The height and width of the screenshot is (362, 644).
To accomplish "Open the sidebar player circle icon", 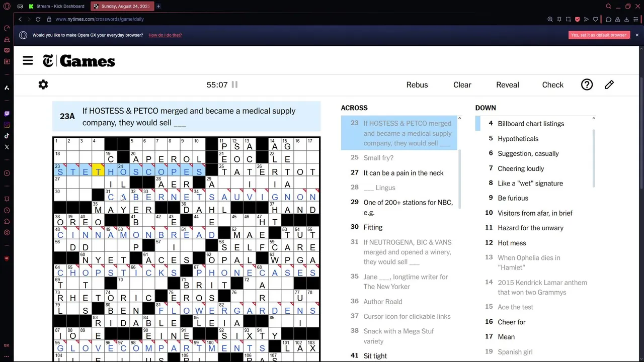I will click(7, 173).
